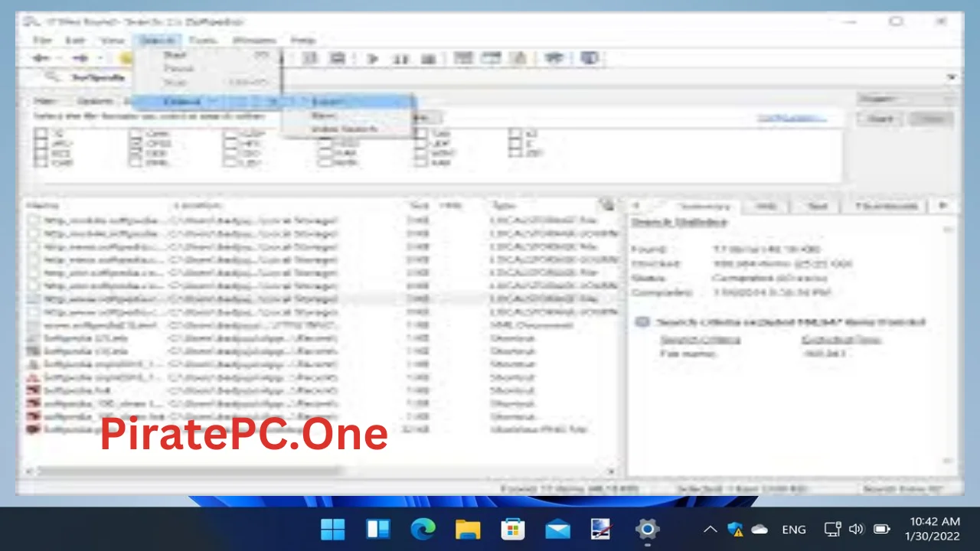
Task: Toggle the CAB format checkbox
Action: [41, 163]
